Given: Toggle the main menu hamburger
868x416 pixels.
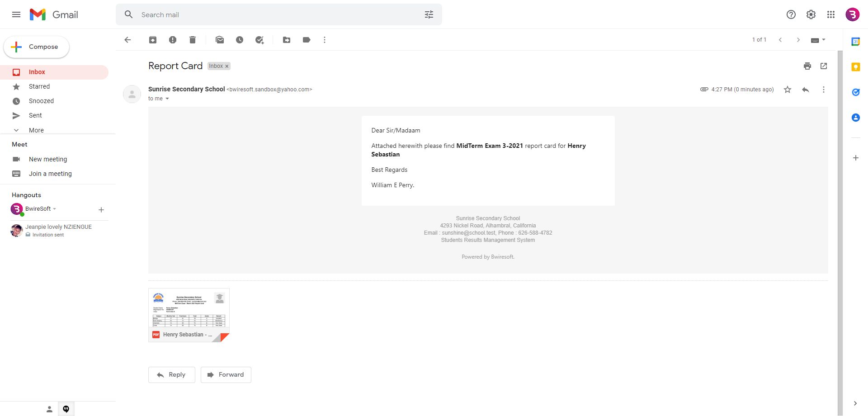Looking at the screenshot, I should [x=16, y=14].
